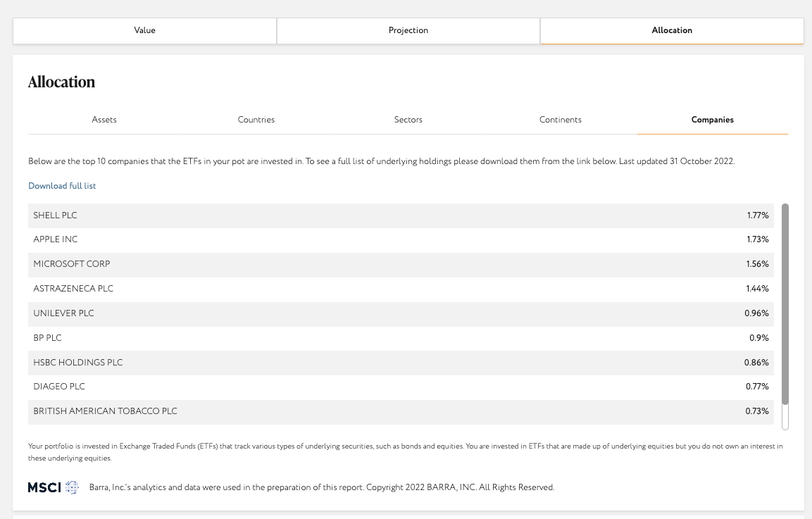Image resolution: width=812 pixels, height=519 pixels.
Task: Select the APPLE INC row name
Action: click(x=56, y=239)
